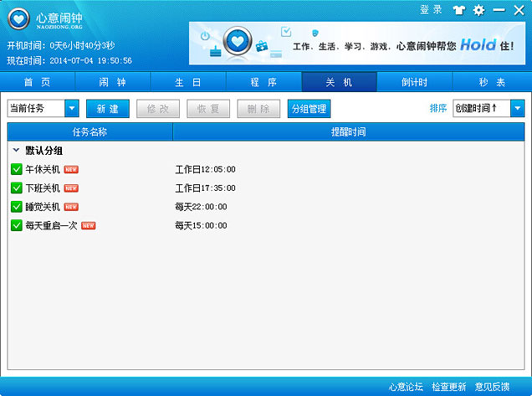Open the 生日 tab
The image size is (532, 396).
[x=188, y=82]
